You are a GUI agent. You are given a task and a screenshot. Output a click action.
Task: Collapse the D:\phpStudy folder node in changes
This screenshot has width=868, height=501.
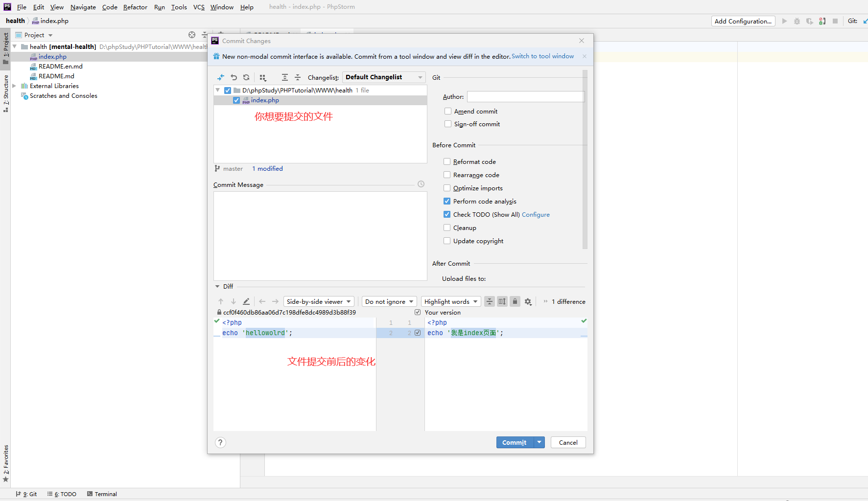click(x=218, y=90)
